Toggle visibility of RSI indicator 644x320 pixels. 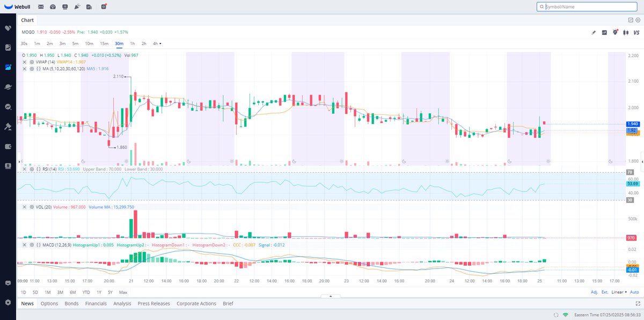[x=32, y=169]
